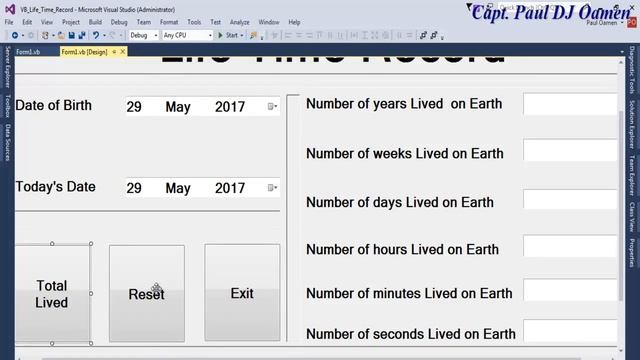Click the Align Lefts layout icon
Image resolution: width=640 pixels, height=360 pixels.
coord(288,36)
